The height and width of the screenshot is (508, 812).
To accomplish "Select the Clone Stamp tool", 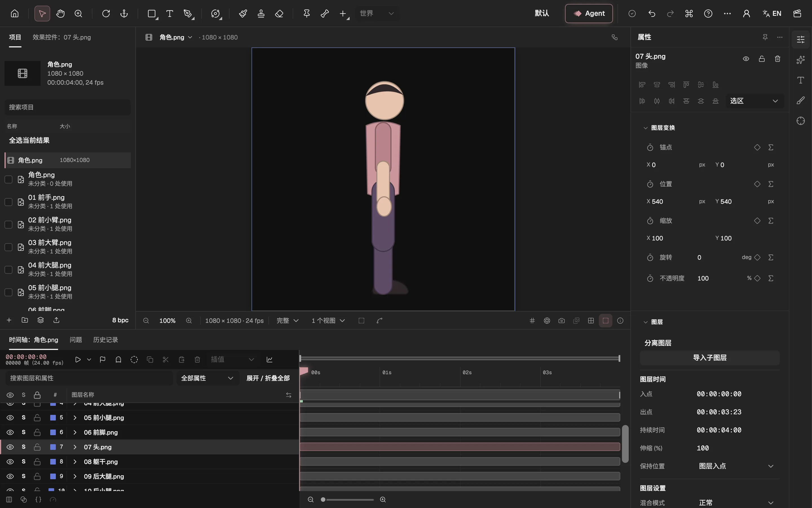I will 261,14.
